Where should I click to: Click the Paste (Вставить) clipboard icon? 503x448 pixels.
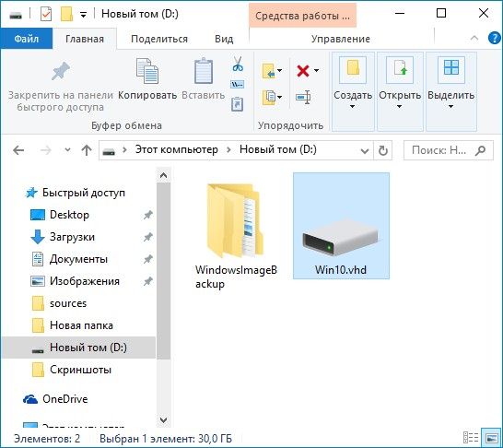(x=204, y=71)
